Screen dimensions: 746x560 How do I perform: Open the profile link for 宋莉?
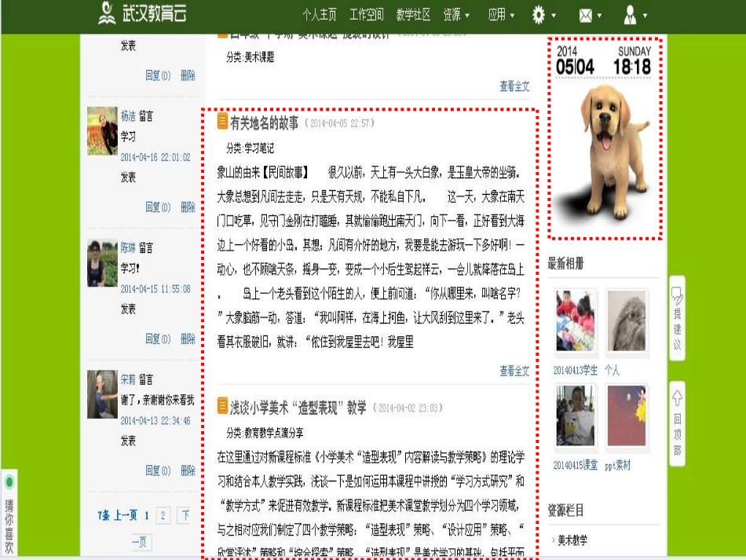128,379
